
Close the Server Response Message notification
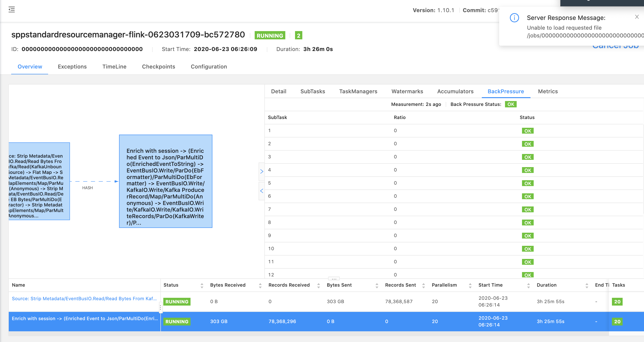[636, 17]
